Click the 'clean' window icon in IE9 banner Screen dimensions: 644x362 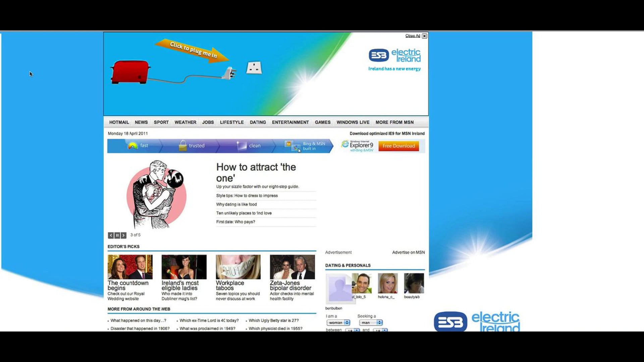coord(241,145)
